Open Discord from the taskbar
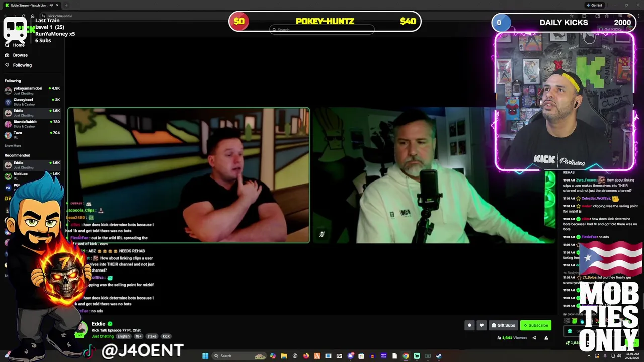Viewport: 644px width, 362px height. [x=351, y=356]
